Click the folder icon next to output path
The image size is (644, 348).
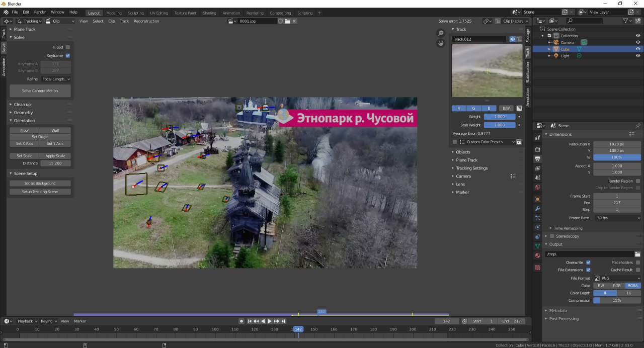click(637, 254)
